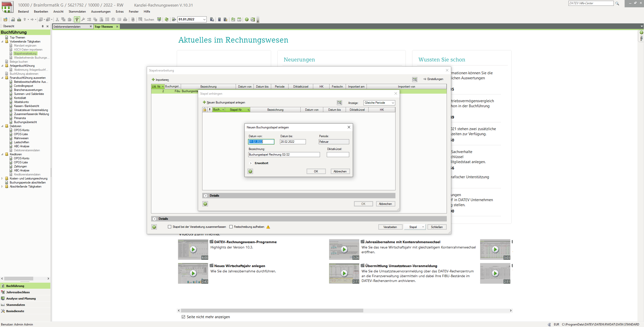This screenshot has height=327, width=644.
Task: Click the search icon left of the Anzeige label
Action: point(340,103)
